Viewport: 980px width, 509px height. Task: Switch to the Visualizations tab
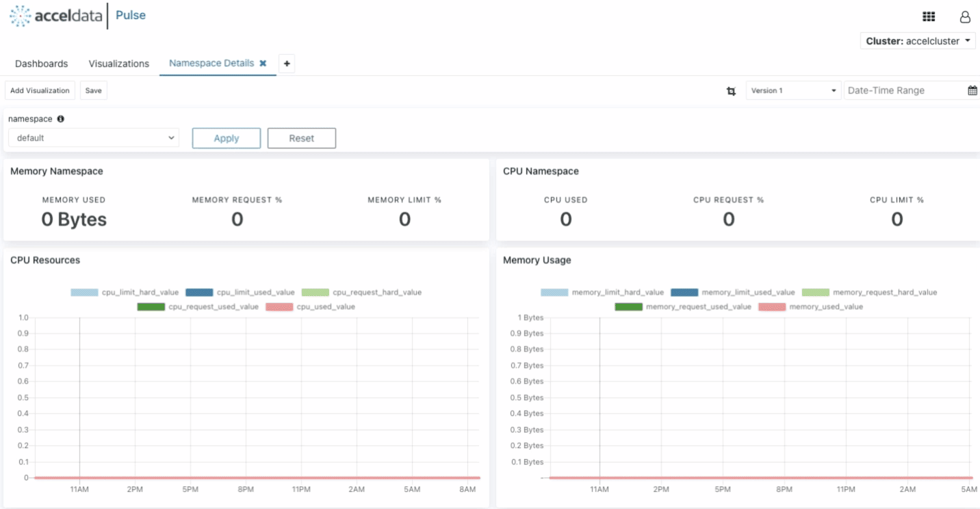119,64
